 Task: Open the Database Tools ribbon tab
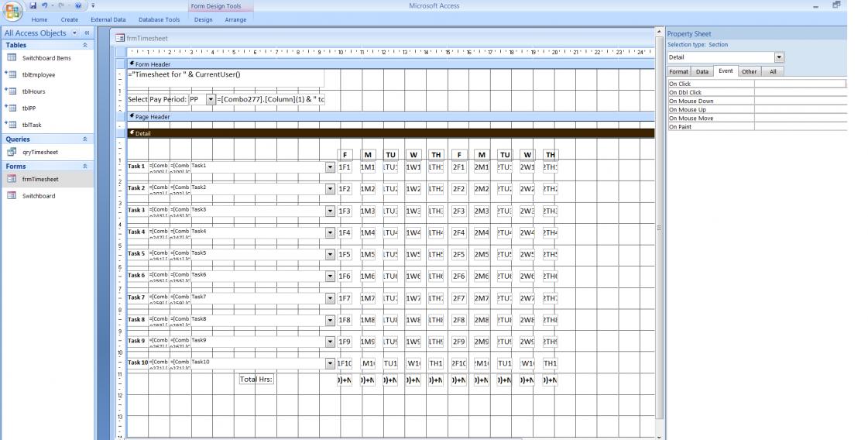[x=159, y=19]
